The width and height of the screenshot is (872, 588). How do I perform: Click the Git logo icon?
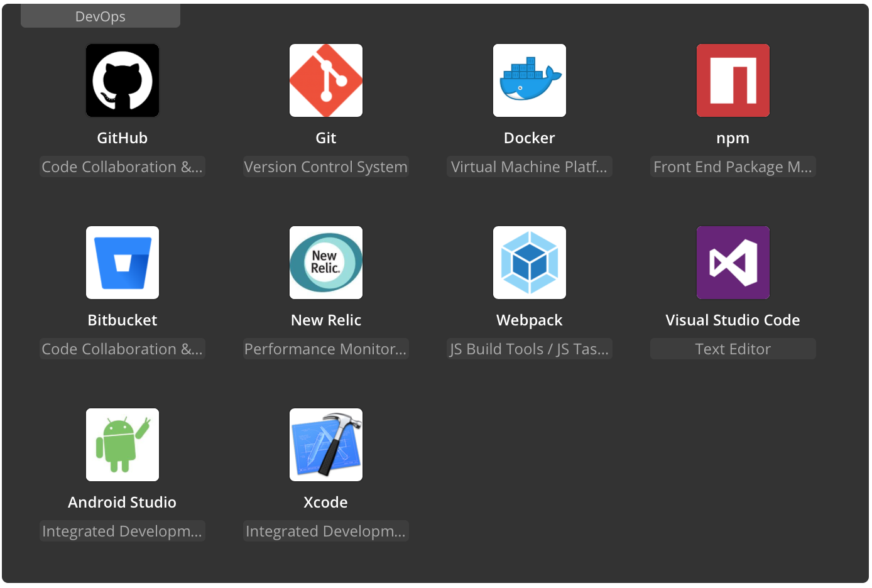[326, 80]
